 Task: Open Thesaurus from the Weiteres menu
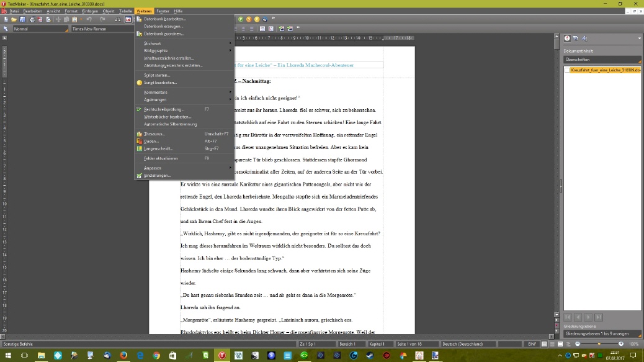(154, 133)
